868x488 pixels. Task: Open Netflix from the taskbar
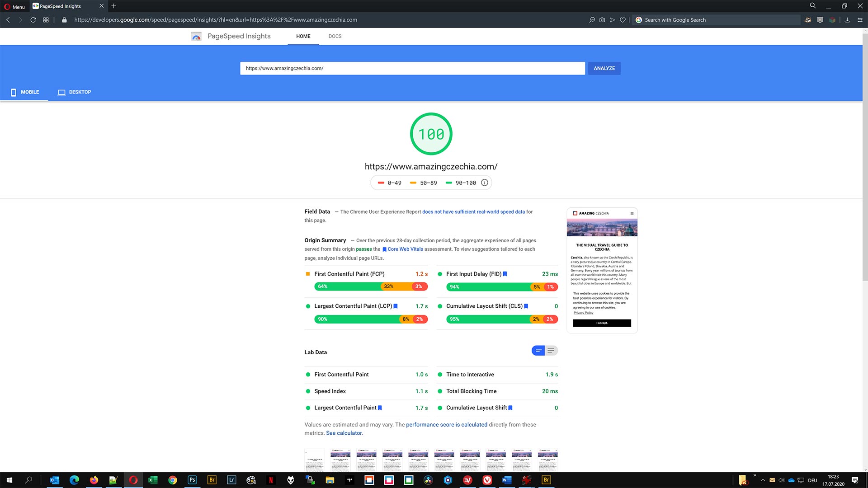click(x=271, y=480)
